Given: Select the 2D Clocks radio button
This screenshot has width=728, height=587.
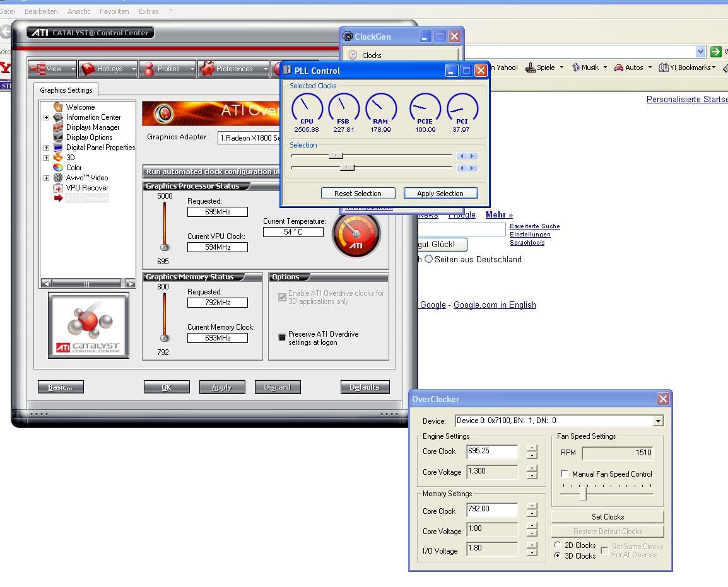Looking at the screenshot, I should click(x=558, y=545).
